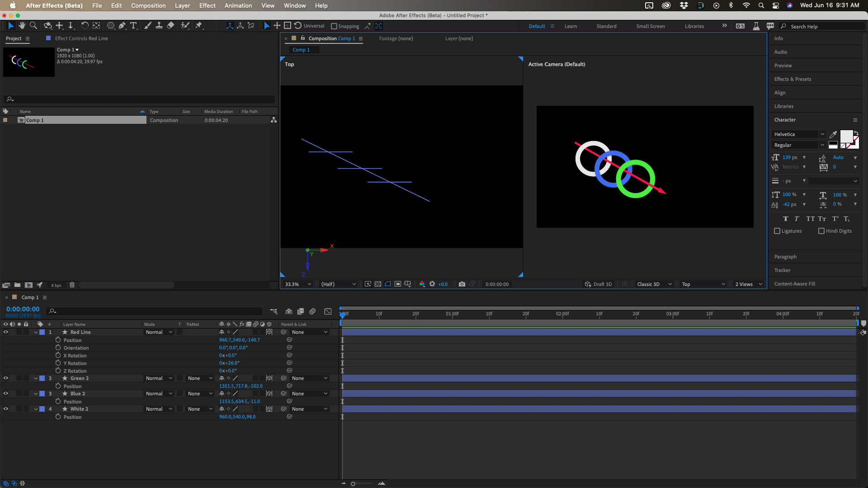The height and width of the screenshot is (488, 868).
Task: Select the Roto Brush tool
Action: [185, 26]
